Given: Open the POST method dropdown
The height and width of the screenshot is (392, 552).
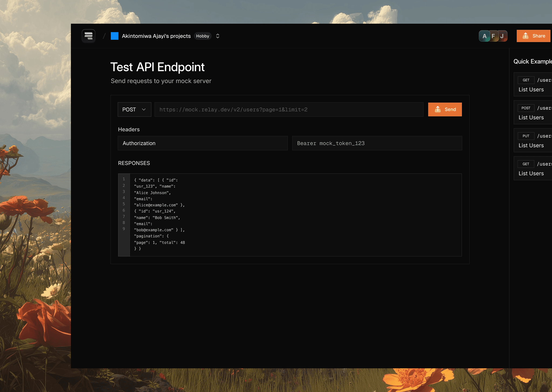Looking at the screenshot, I should 134,109.
